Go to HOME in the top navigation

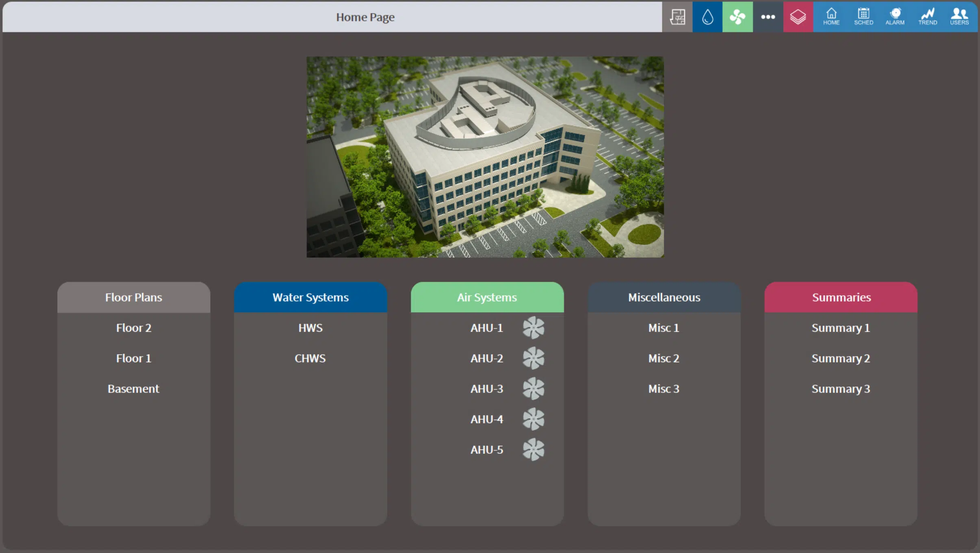coord(831,17)
